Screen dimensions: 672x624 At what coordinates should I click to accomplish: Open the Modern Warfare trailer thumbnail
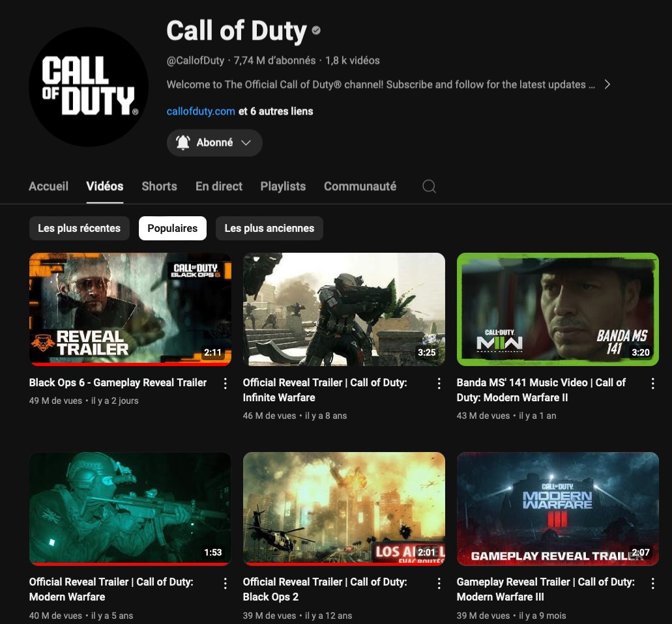click(130, 508)
